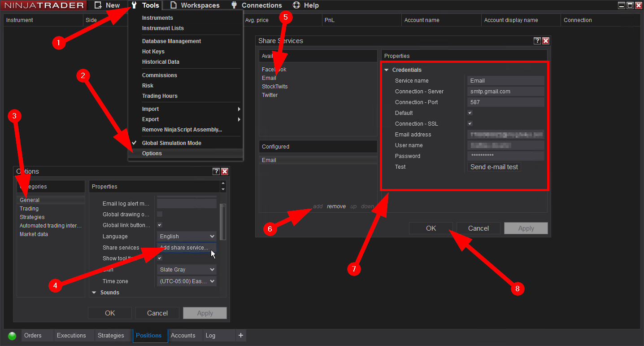Toggle the Default checkbox in Credentials
644x346 pixels.
[x=470, y=113]
